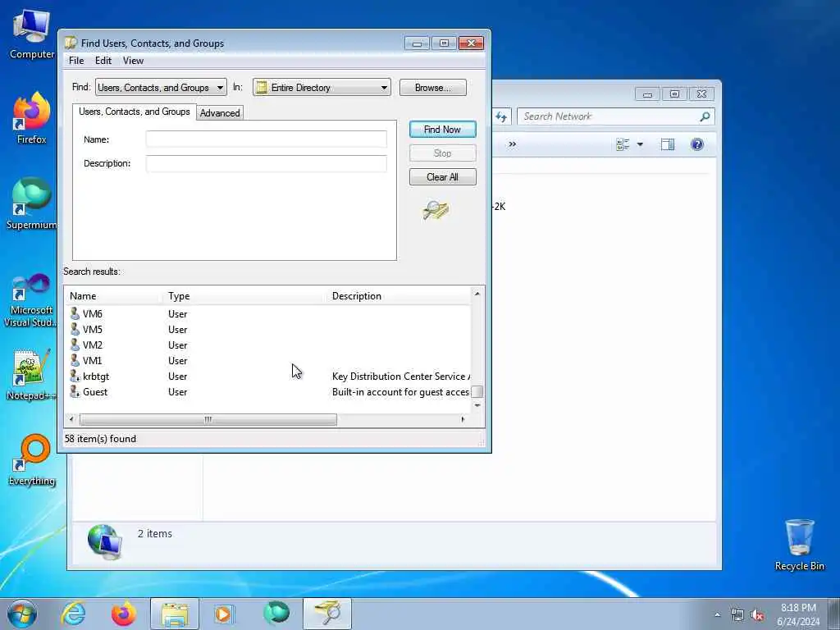Image resolution: width=840 pixels, height=630 pixels.
Task: Click the Find Now button
Action: 442,130
